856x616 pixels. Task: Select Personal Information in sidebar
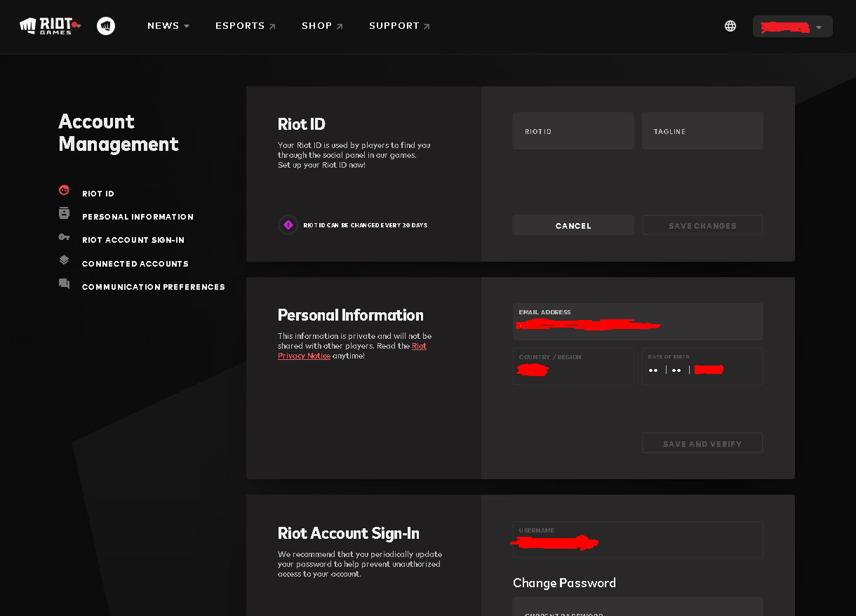[x=138, y=217]
